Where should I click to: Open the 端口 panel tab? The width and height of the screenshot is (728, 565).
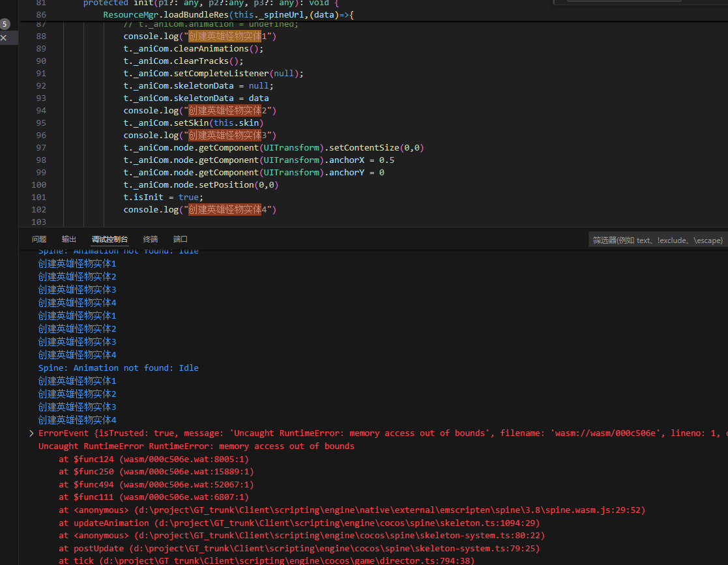(x=180, y=239)
